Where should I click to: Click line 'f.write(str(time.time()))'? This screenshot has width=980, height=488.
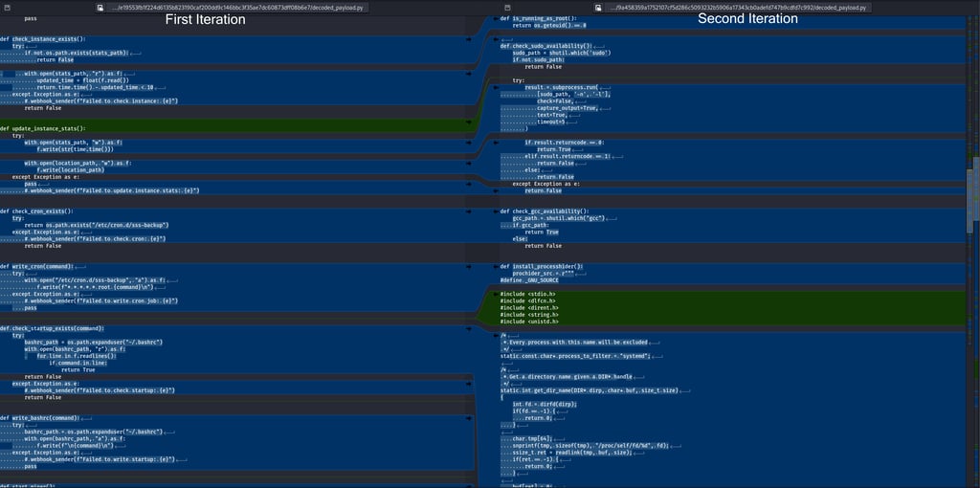click(x=75, y=148)
